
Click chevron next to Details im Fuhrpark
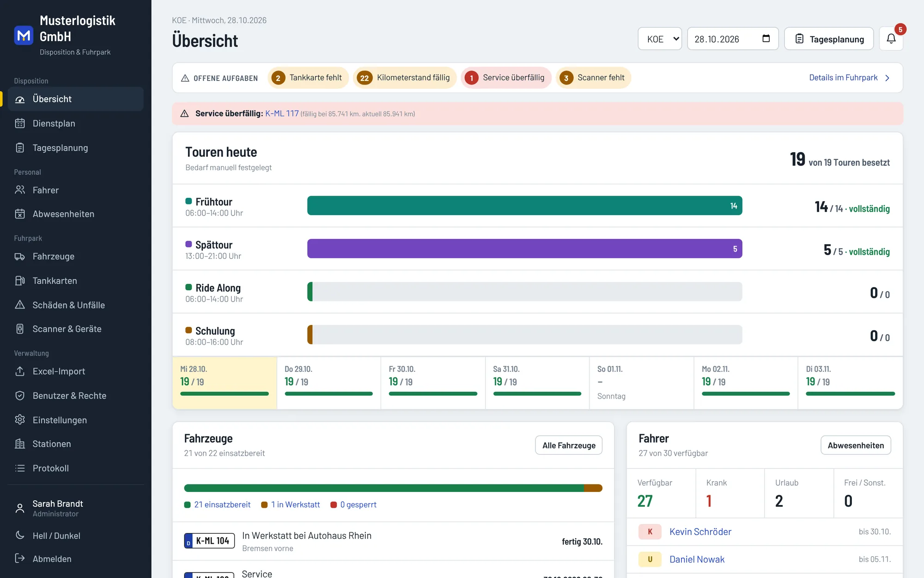click(887, 78)
